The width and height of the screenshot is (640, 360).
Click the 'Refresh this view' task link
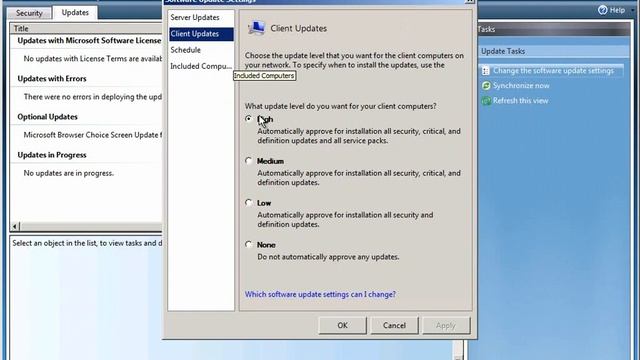tap(520, 101)
